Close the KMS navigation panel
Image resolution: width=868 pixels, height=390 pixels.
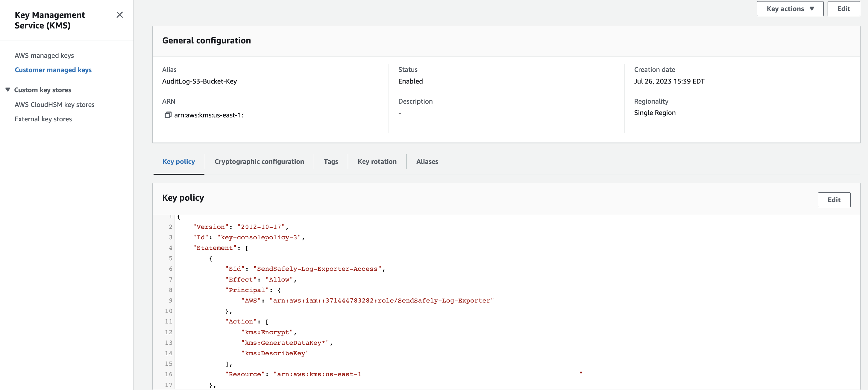120,15
